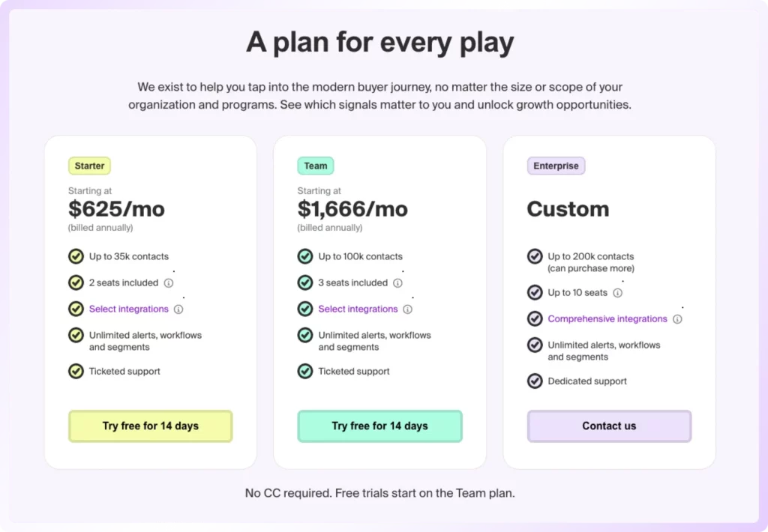This screenshot has width=768, height=532.
Task: Click Starter plan's Try free for 14 days
Action: [x=150, y=426]
